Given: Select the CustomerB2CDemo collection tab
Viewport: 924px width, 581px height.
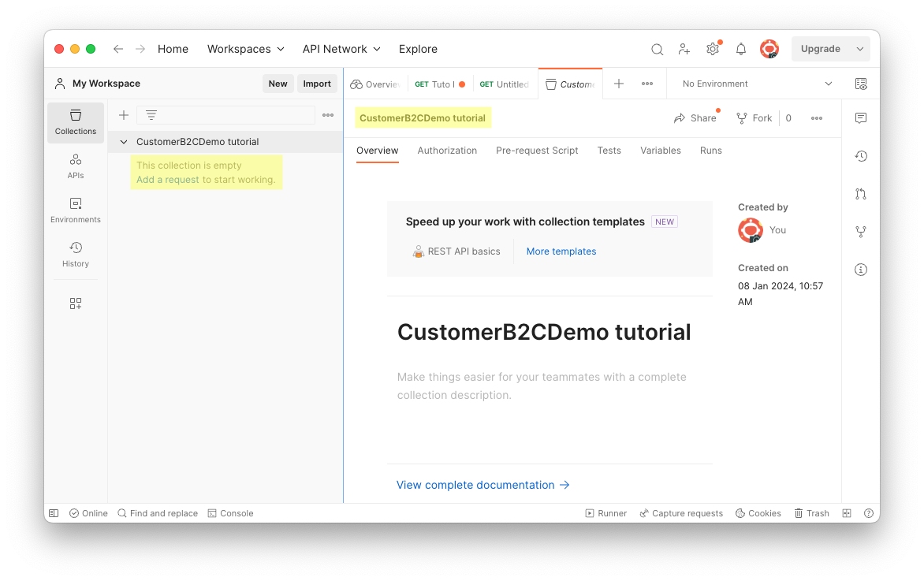Looking at the screenshot, I should click(x=571, y=84).
